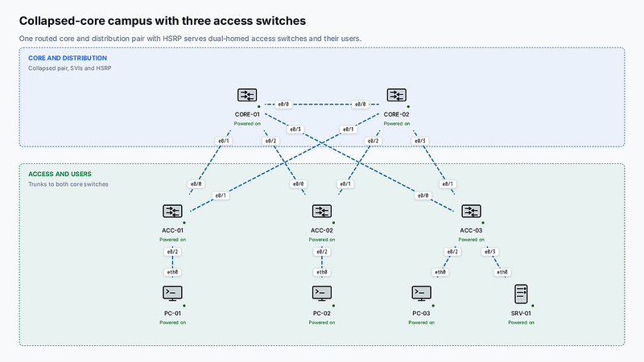Click the green status dot beside ACC-02
Image resolution: width=644 pixels, height=362 pixels.
click(x=333, y=223)
